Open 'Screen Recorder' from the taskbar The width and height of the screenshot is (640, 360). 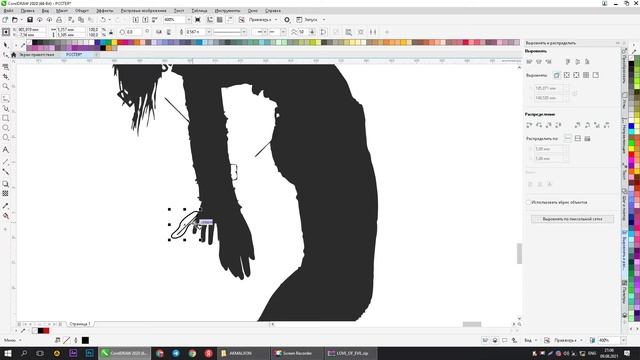coord(297,353)
